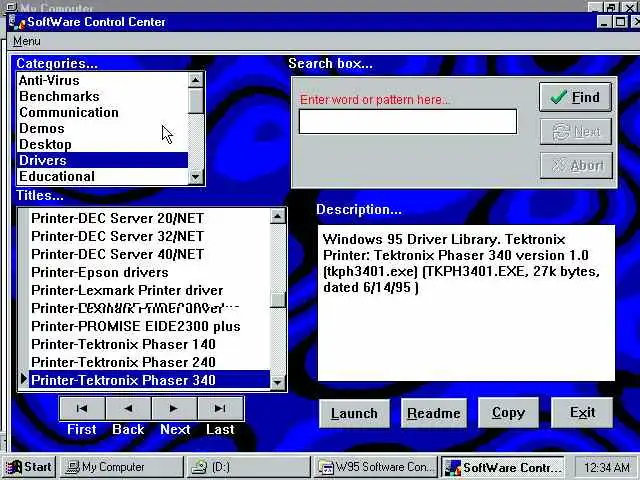Minimize the SoftWare Control Center window

coord(604,22)
